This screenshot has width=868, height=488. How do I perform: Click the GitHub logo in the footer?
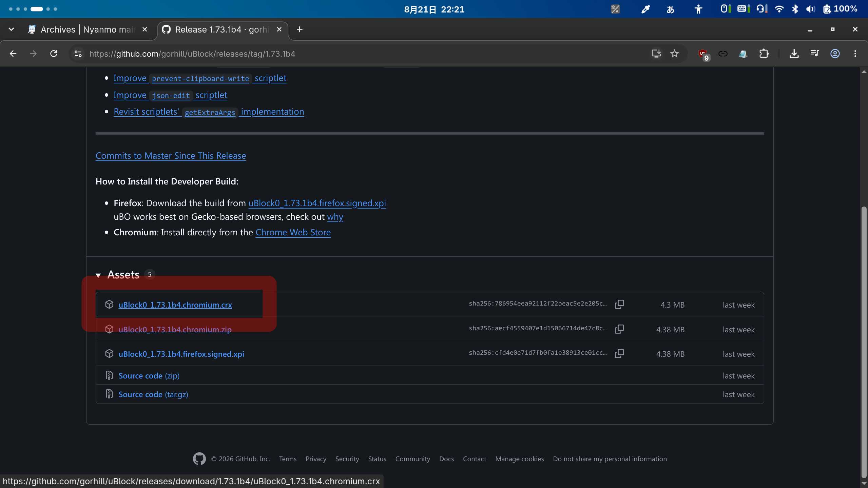tap(199, 459)
